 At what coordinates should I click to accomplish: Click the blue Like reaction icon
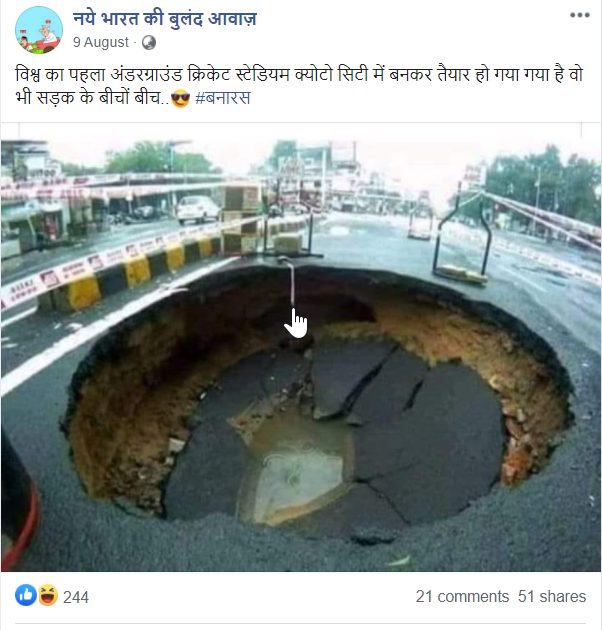tap(26, 595)
